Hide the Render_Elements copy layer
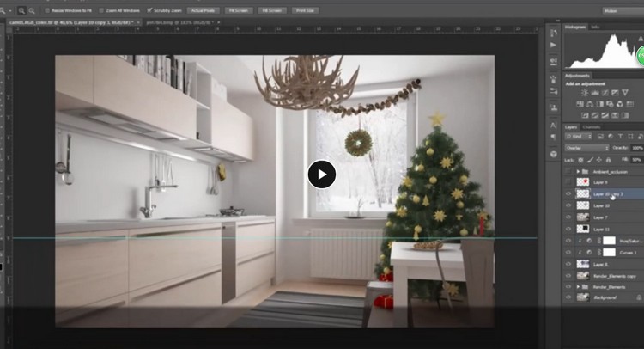This screenshot has height=349, width=644. pos(568,275)
